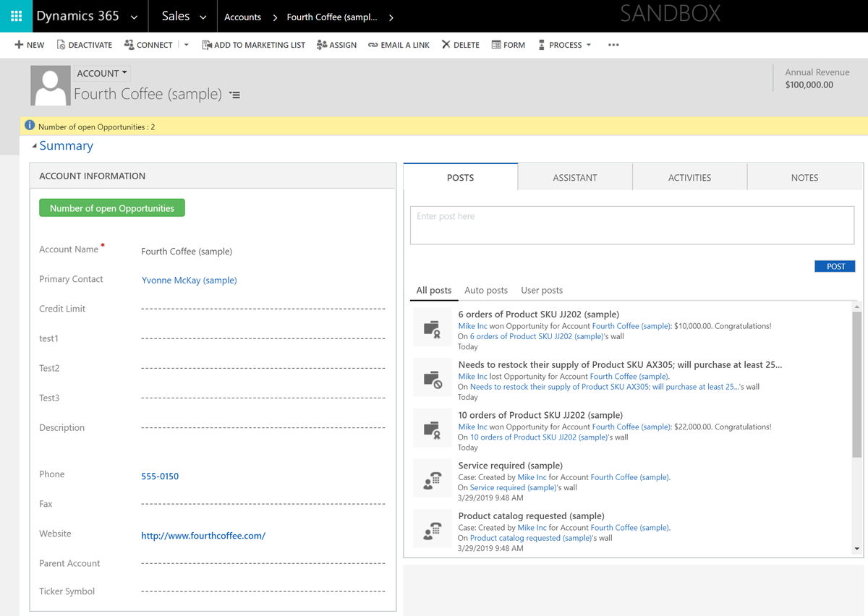Viewport: 868px width, 616px height.
Task: Click the Form command icon
Action: tap(496, 45)
